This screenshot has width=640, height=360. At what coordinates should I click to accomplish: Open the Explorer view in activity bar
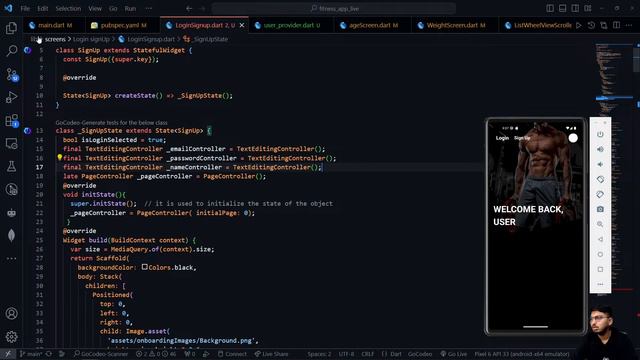pos(11,28)
